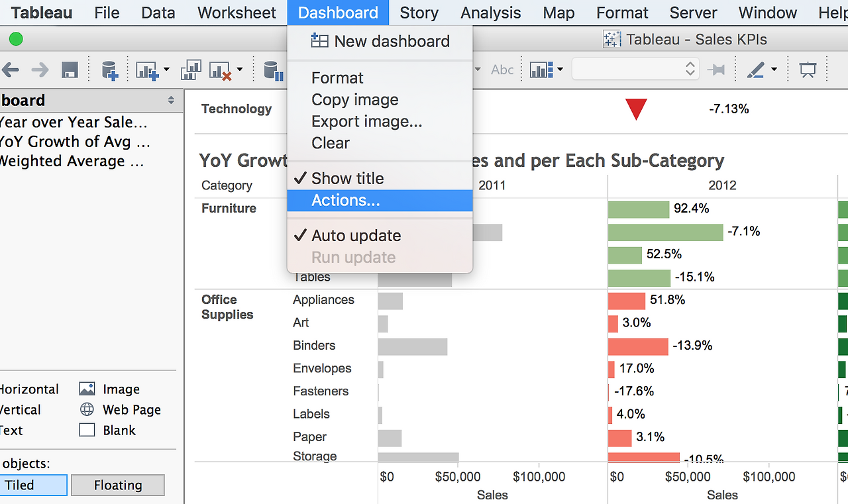Viewport: 848px width, 504px height.
Task: Select the YoY Growth of Avg … sheet
Action: point(75,141)
